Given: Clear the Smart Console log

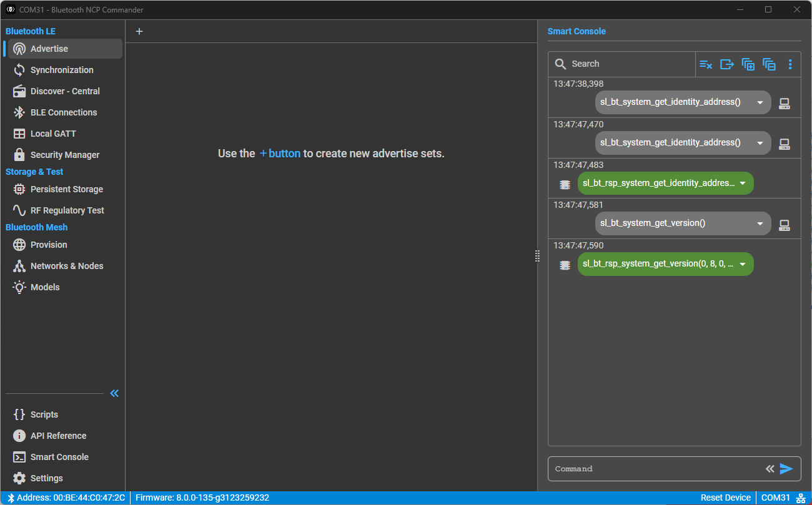Looking at the screenshot, I should click(706, 64).
